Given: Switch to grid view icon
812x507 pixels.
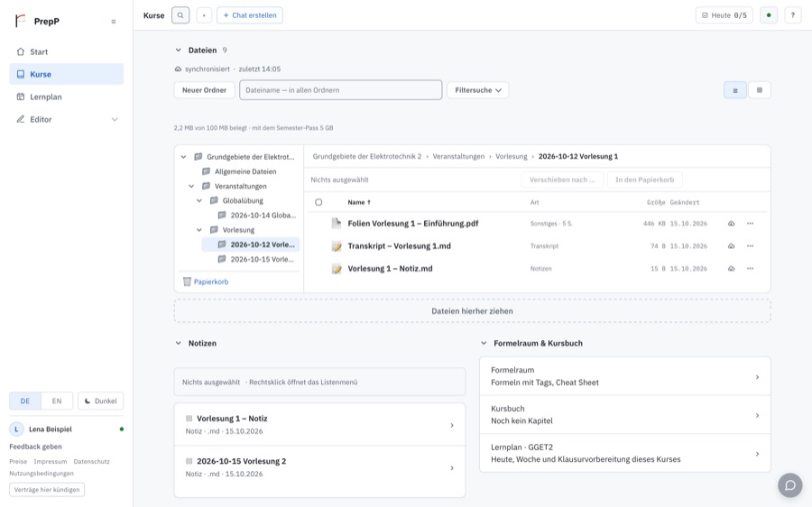Looking at the screenshot, I should coord(759,90).
